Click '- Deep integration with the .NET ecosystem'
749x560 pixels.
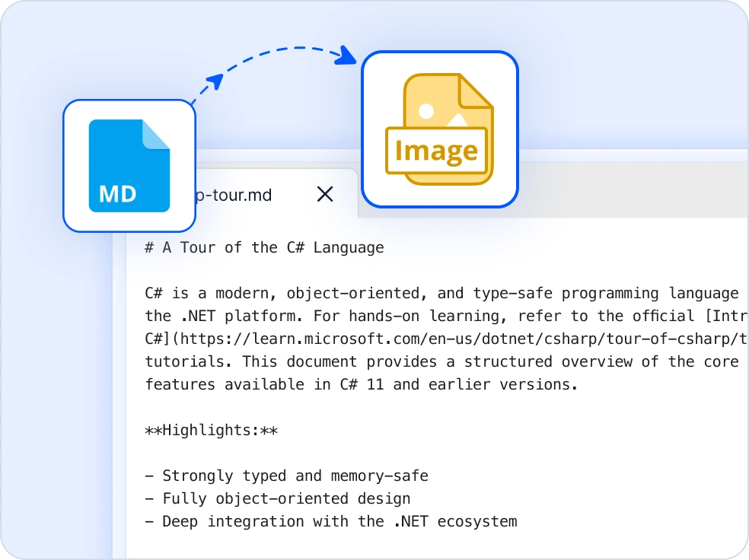331,521
